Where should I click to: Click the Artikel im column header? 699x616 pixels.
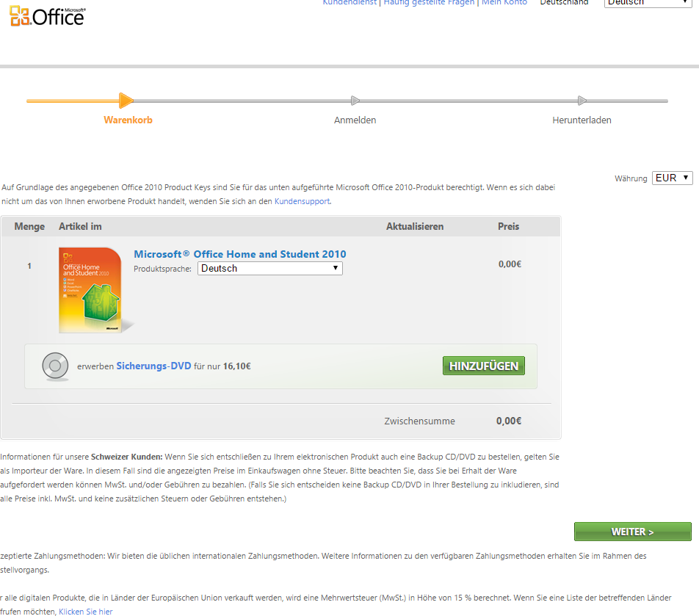coord(80,226)
